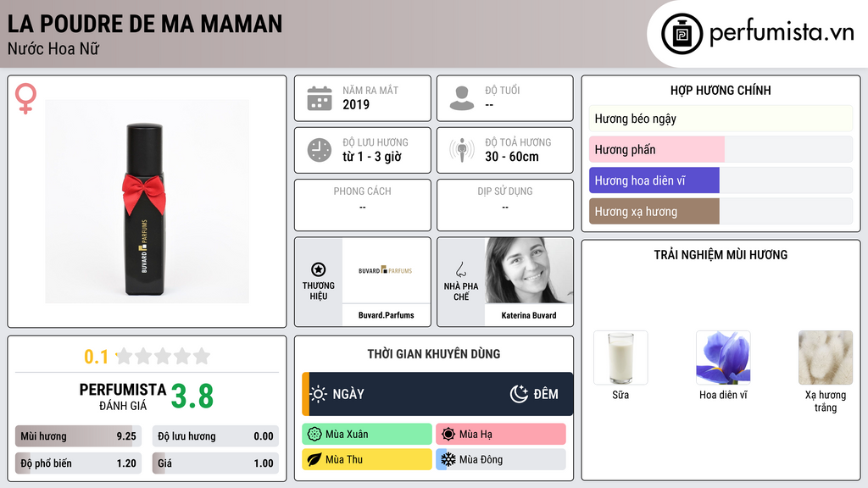Select the Mùa Thu season tag

click(367, 459)
